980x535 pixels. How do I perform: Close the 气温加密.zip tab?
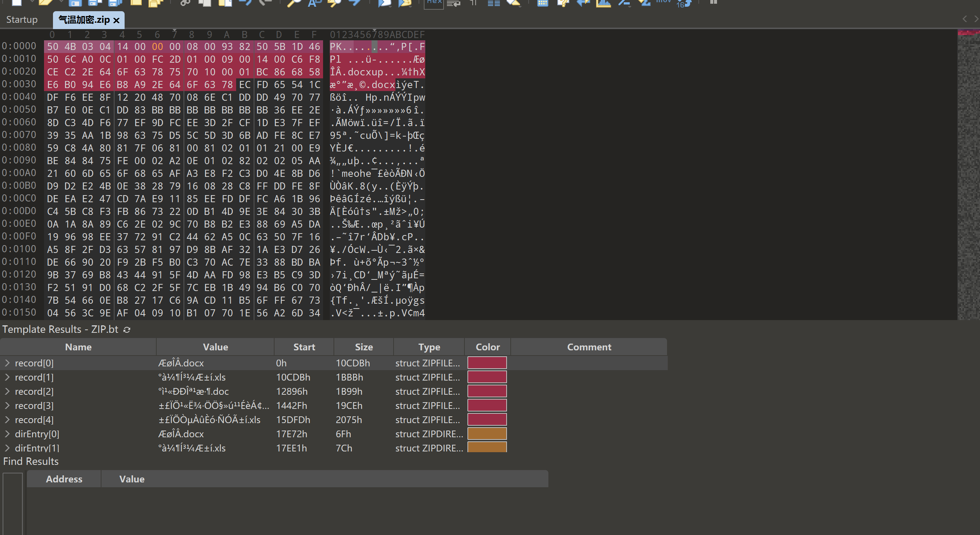coord(117,21)
